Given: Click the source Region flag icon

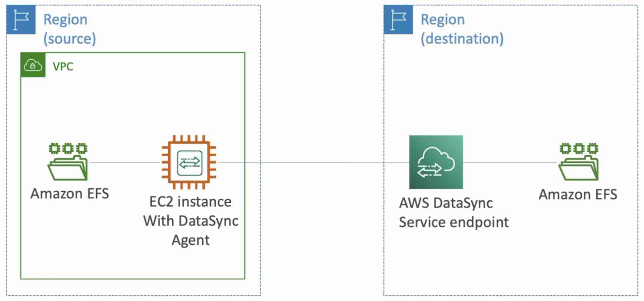Looking at the screenshot, I should tap(21, 19).
